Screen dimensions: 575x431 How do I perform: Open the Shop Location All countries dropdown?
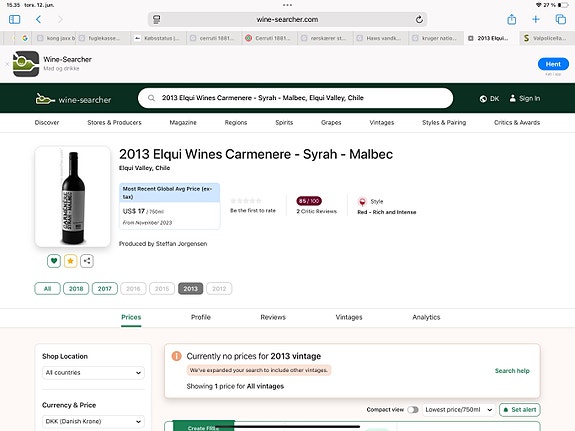[x=93, y=373]
